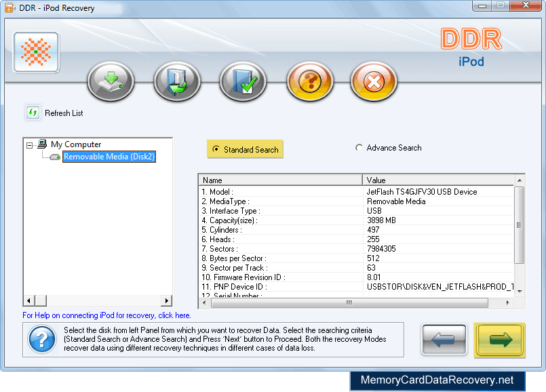Click the details table's right scroll arrow
546x392 pixels.
point(508,303)
